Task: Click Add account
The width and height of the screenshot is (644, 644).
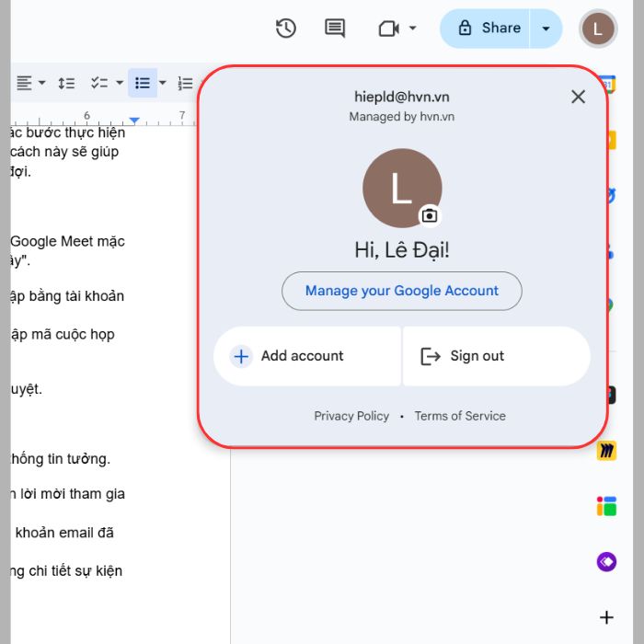Action: click(306, 356)
